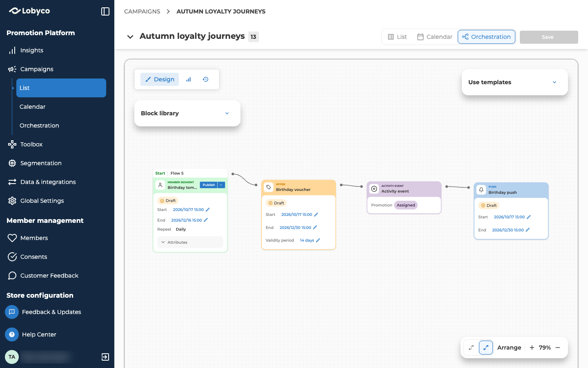The width and height of the screenshot is (588, 368).
Task: Click the Birthday push bell icon
Action: (x=481, y=190)
